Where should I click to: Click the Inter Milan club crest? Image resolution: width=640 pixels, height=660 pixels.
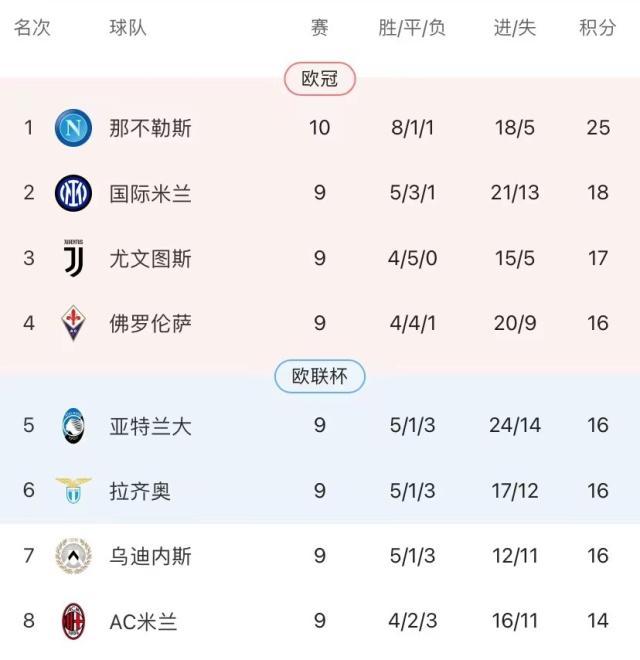(x=73, y=193)
